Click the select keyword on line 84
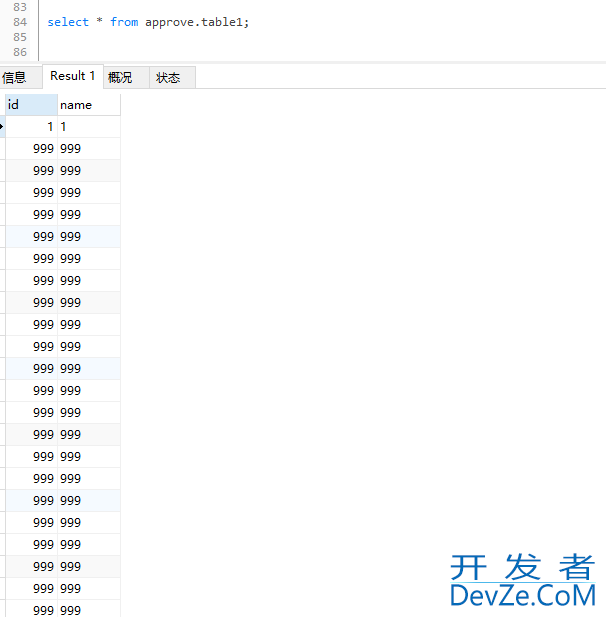Screen dimensions: 606x617 68,22
